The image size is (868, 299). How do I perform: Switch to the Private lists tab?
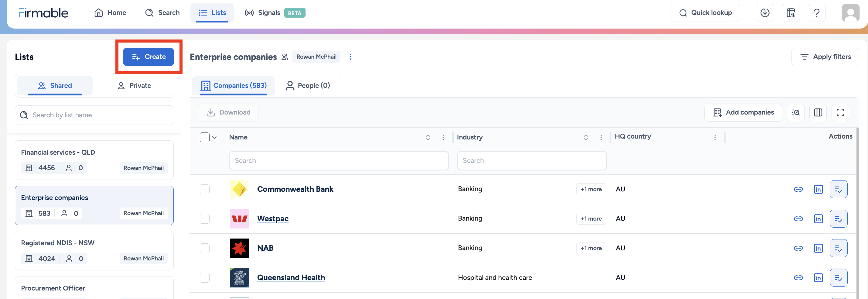point(134,86)
